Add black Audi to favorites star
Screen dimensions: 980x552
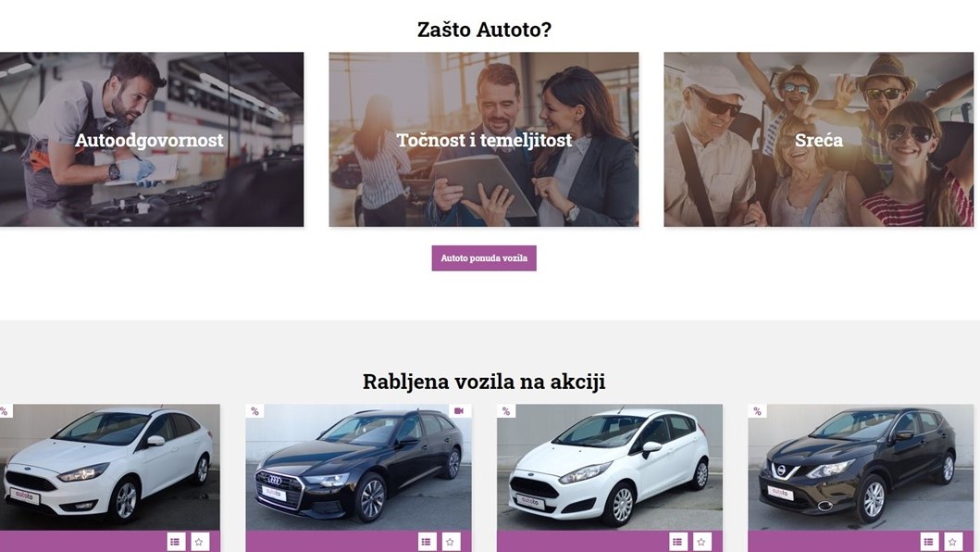click(451, 542)
